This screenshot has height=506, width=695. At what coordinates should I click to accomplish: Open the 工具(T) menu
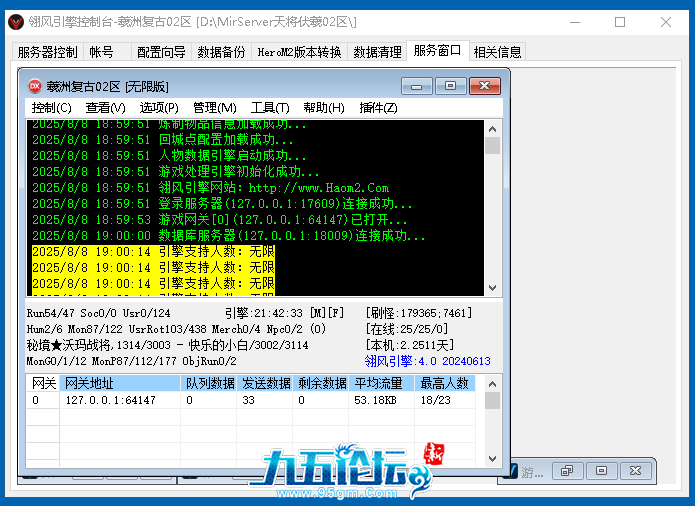(x=270, y=108)
